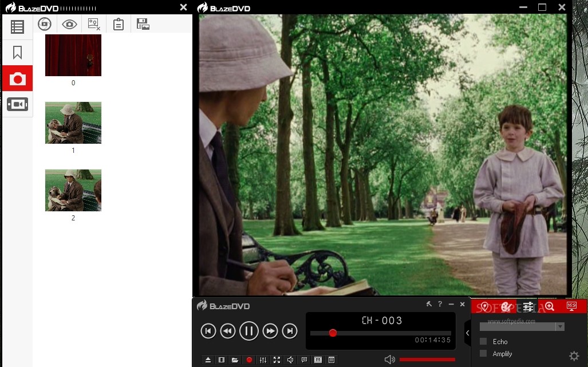Open the settings hammer icon on the control panel
The image size is (588, 367).
[x=429, y=304]
